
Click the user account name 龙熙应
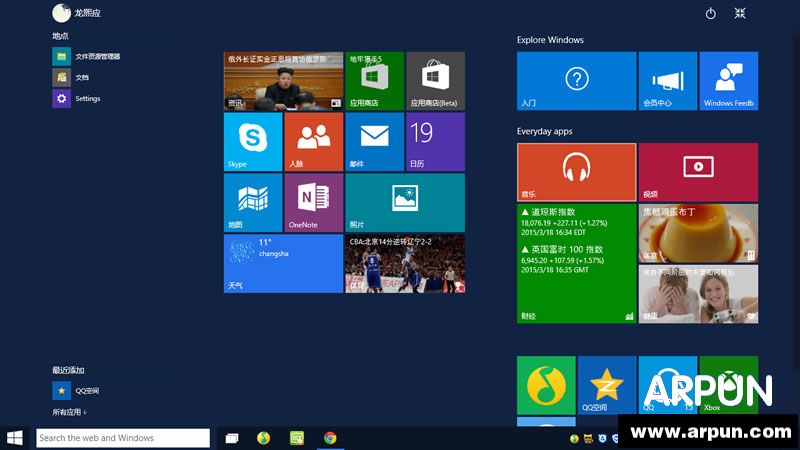pyautogui.click(x=87, y=13)
